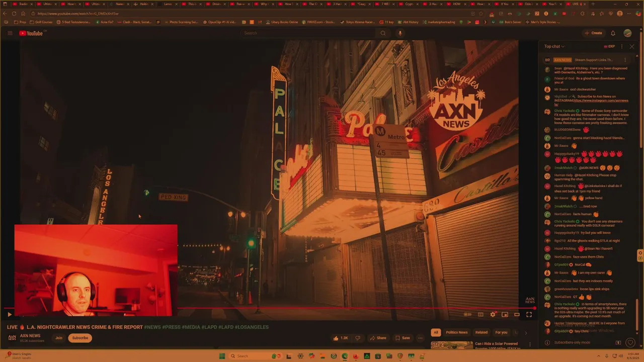The width and height of the screenshot is (644, 362).
Task: Join the AXN NEWS channel membership
Action: [x=59, y=338]
